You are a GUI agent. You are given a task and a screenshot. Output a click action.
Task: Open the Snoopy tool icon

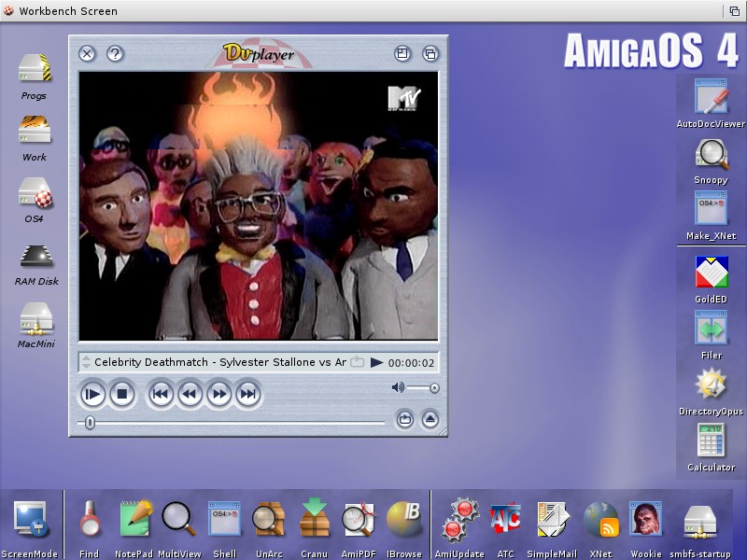pos(712,161)
